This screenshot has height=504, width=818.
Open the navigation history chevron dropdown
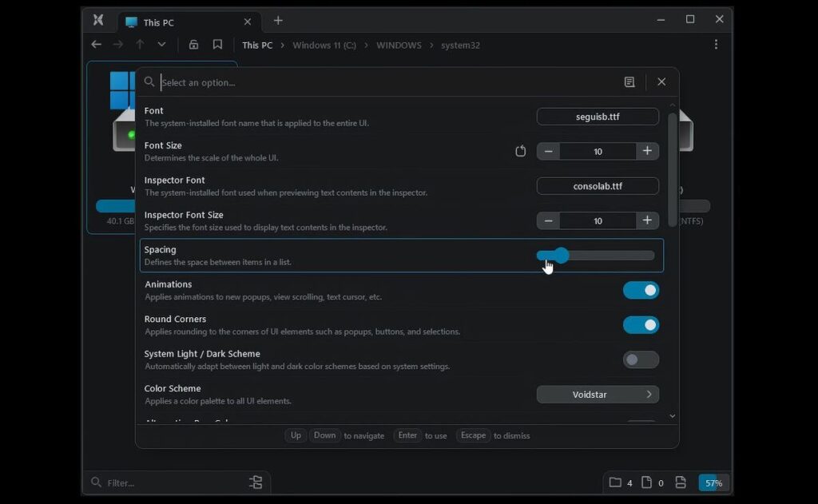162,45
